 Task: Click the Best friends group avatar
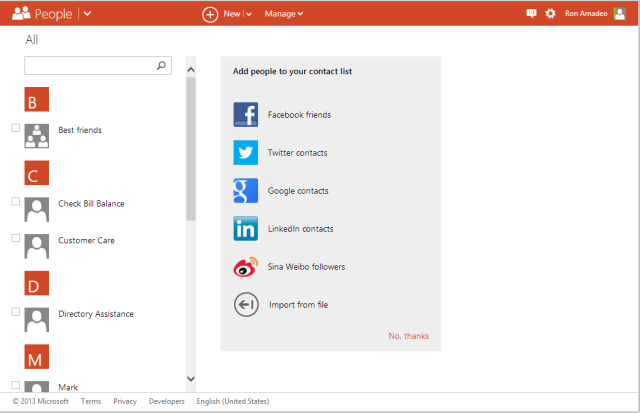(x=37, y=136)
